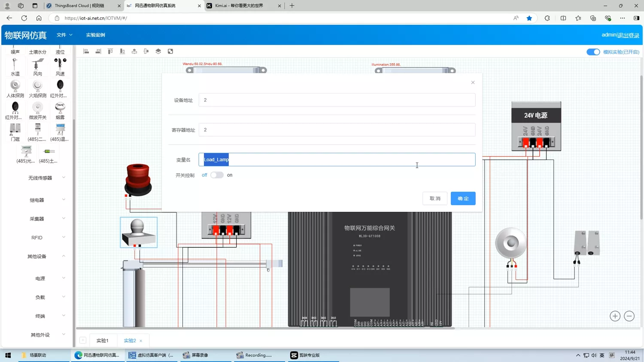Image resolution: width=644 pixels, height=362 pixels.
Task: Click the fullscreen icon in canvas toolbar
Action: [170, 51]
